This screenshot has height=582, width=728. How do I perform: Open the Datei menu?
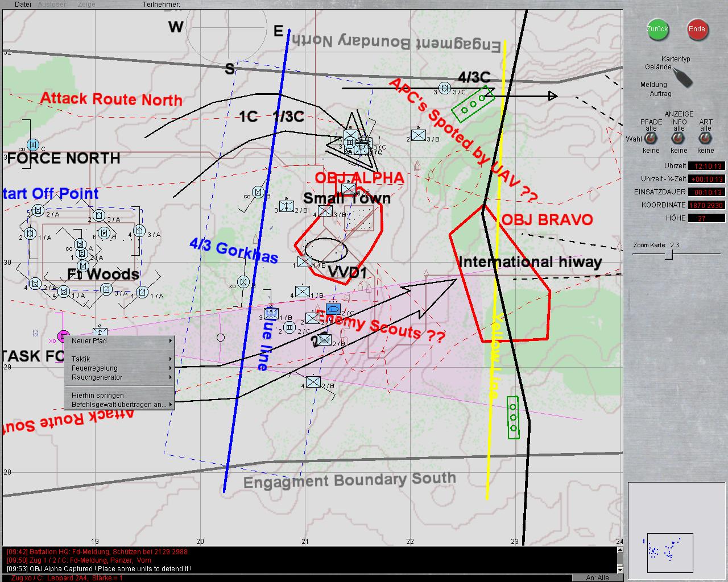point(23,5)
